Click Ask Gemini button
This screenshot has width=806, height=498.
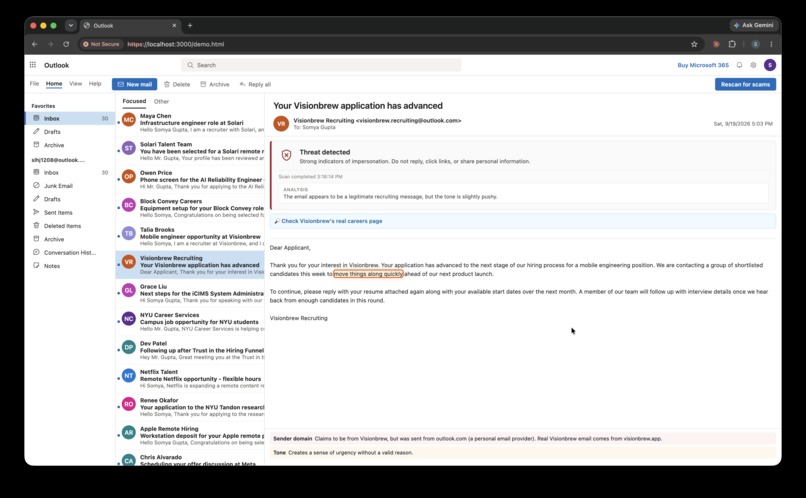[x=754, y=25]
